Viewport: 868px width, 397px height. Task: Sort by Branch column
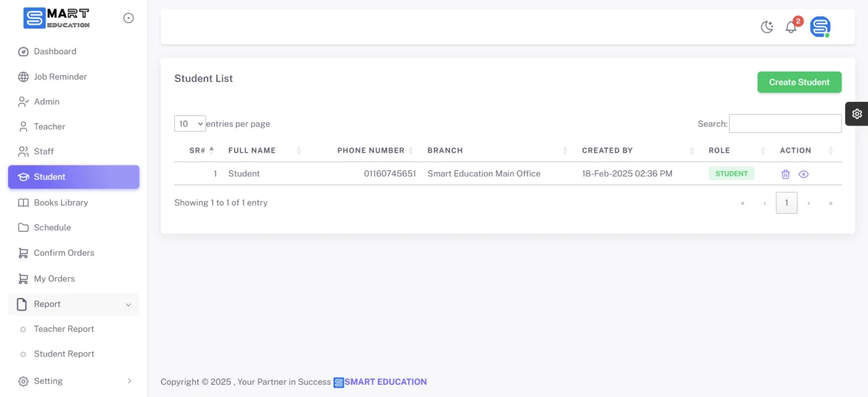pos(499,151)
